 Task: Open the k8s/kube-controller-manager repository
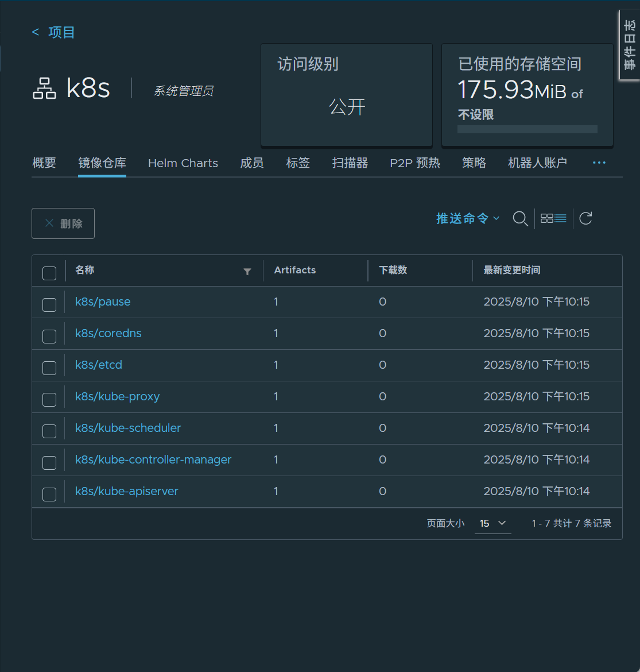pos(153,459)
